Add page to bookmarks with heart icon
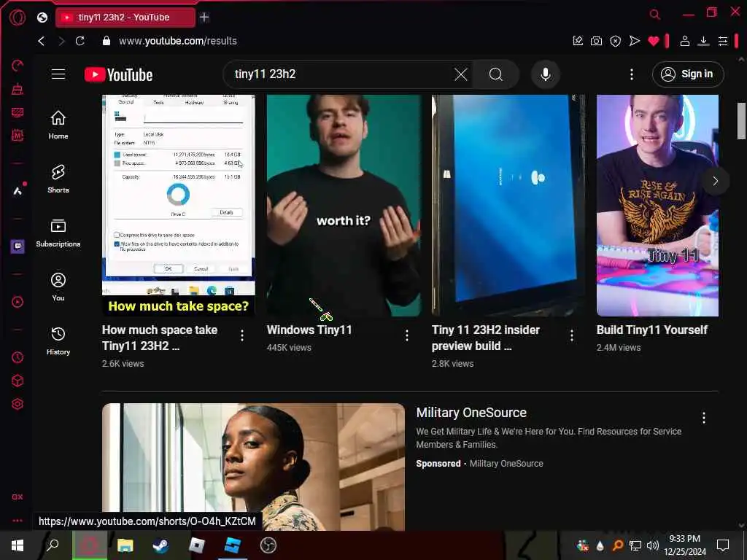 coord(653,42)
